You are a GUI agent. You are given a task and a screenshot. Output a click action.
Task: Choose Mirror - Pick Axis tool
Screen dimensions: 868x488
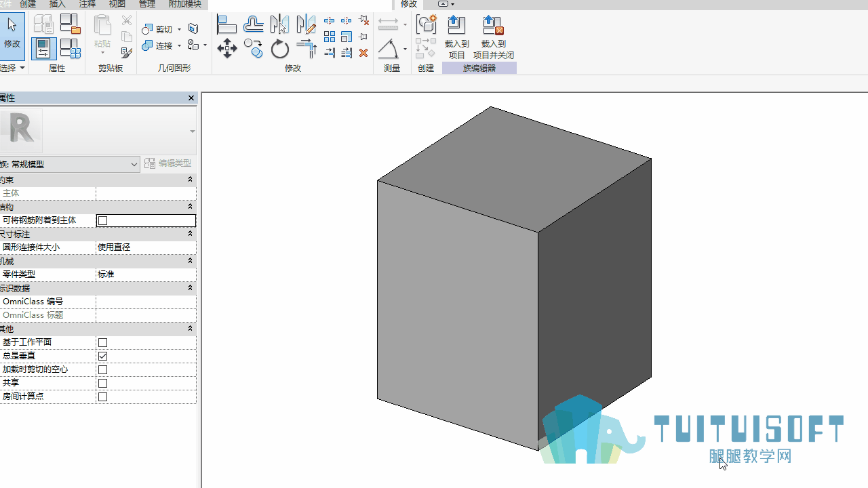[x=279, y=24]
